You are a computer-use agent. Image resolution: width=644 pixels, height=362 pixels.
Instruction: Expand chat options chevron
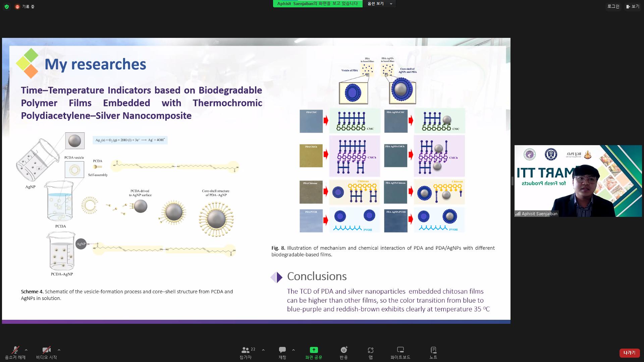coord(293,350)
